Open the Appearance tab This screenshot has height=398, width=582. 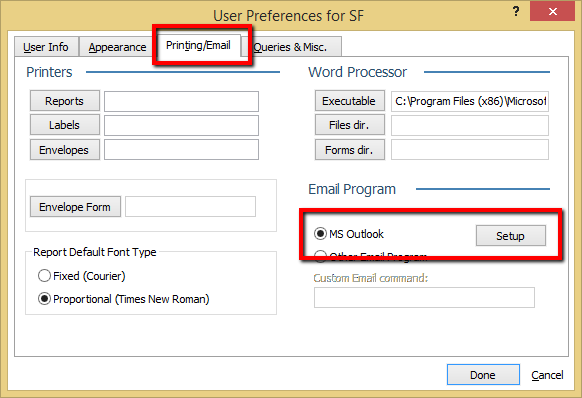pyautogui.click(x=117, y=47)
